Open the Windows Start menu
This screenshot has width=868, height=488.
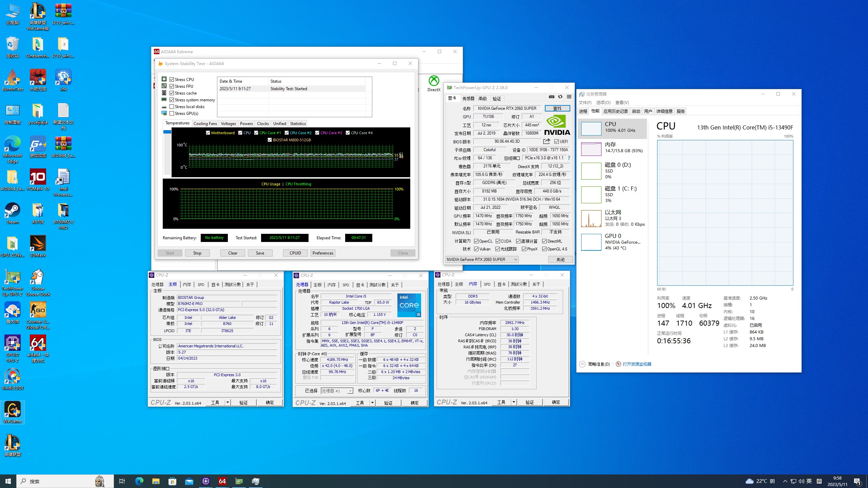[x=8, y=481]
